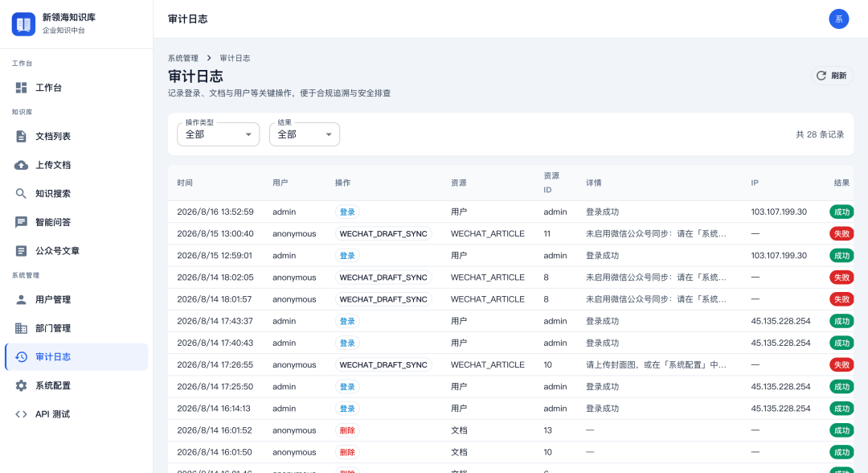868x473 pixels.
Task: Click 删除 tag in 2026/8/14 16:01:50 row
Action: point(347,453)
